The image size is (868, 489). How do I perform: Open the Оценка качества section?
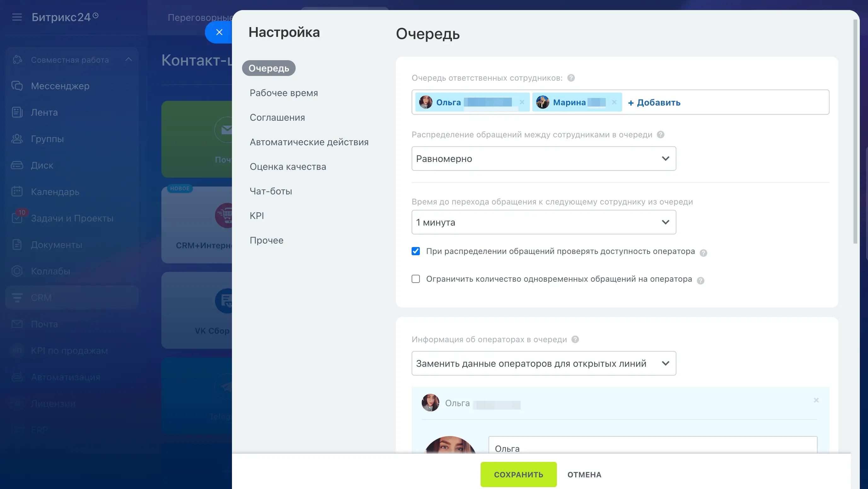point(288,167)
